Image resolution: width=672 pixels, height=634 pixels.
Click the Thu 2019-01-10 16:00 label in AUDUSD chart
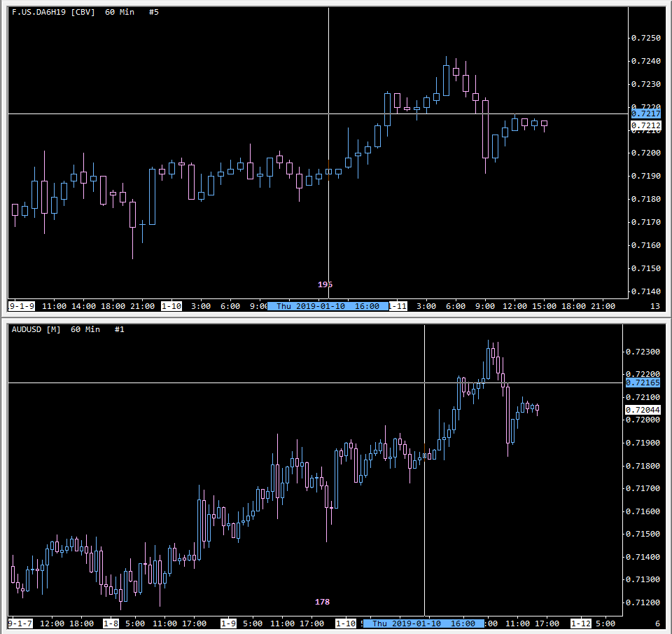(424, 623)
